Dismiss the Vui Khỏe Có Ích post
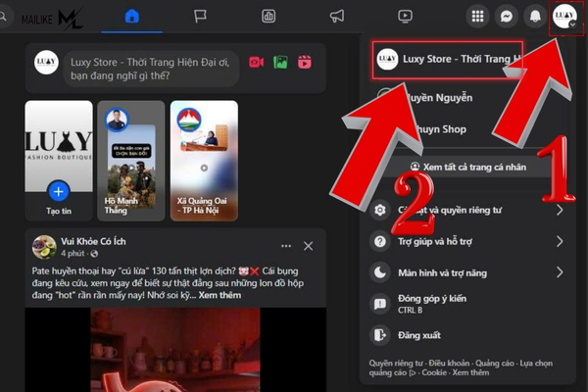The image size is (588, 392). click(309, 246)
